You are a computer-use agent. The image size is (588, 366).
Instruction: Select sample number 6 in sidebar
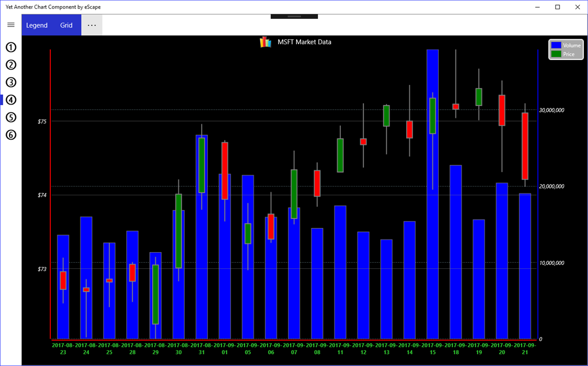click(x=11, y=135)
